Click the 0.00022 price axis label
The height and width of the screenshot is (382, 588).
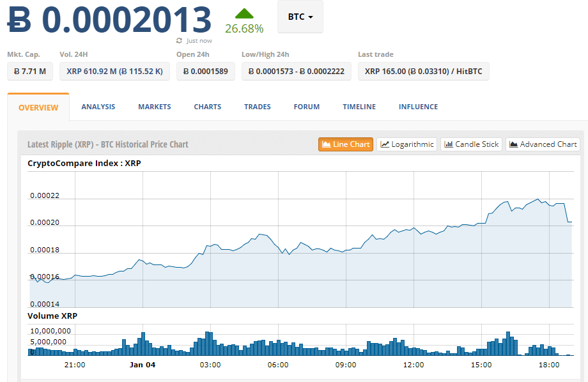45,195
